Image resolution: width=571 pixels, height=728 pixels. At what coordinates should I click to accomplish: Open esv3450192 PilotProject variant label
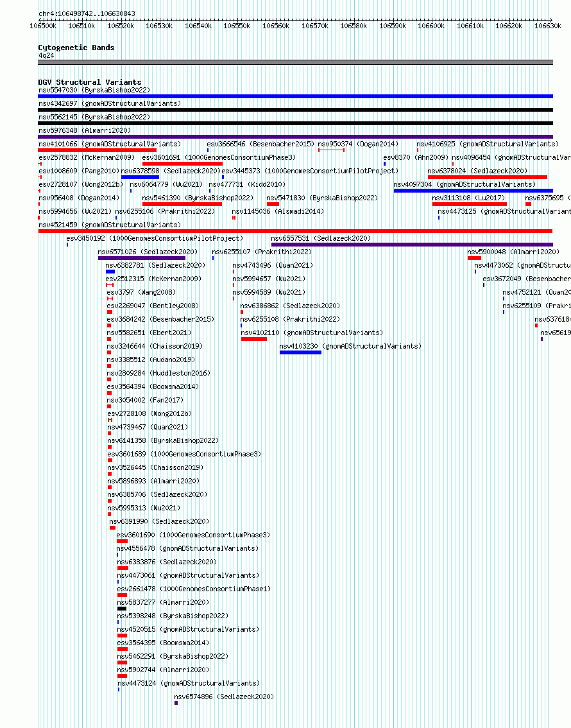pyautogui.click(x=155, y=238)
